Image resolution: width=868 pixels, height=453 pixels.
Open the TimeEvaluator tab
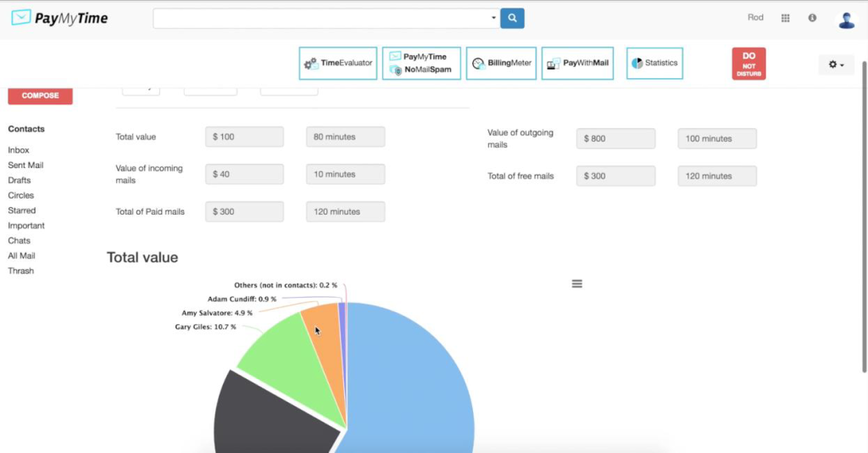tap(337, 63)
